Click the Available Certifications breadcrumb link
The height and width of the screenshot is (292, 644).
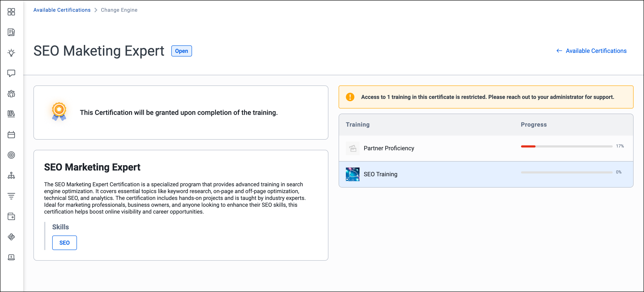(62, 10)
